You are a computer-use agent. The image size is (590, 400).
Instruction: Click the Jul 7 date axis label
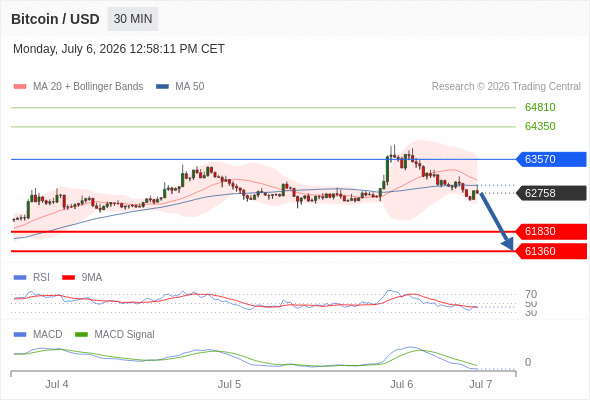pos(481,384)
